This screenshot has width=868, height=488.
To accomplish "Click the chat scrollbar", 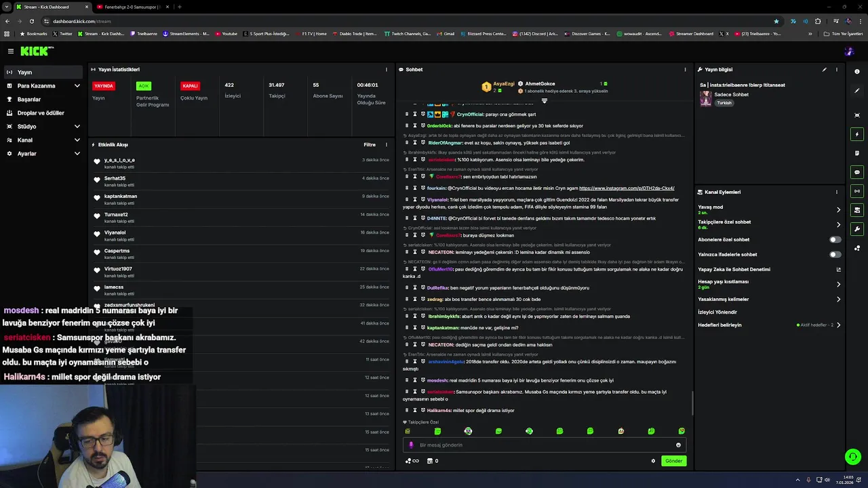I will (x=692, y=403).
